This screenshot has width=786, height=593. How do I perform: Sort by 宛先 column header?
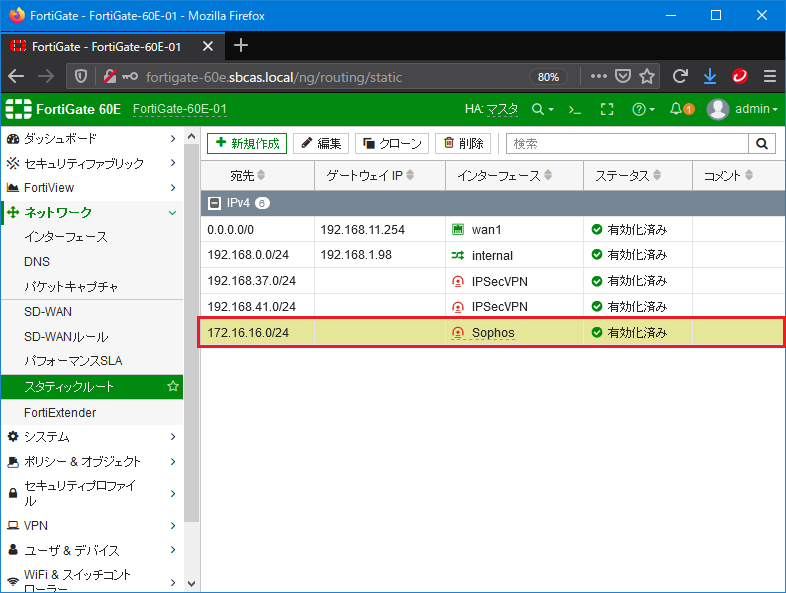click(x=257, y=175)
